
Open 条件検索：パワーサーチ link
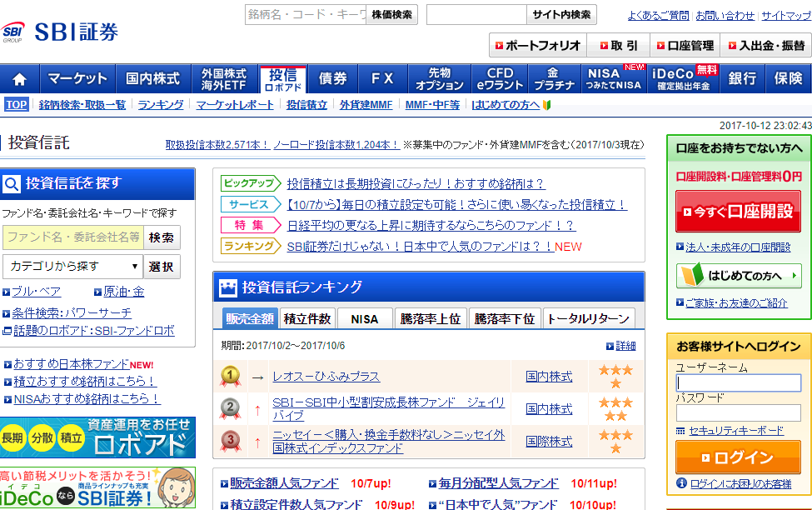click(72, 313)
